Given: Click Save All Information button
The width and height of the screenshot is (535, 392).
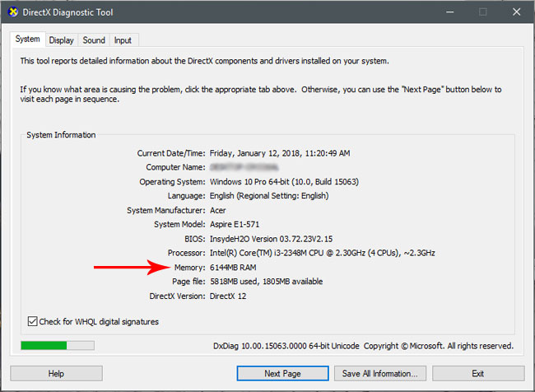Looking at the screenshot, I should pyautogui.click(x=380, y=374).
